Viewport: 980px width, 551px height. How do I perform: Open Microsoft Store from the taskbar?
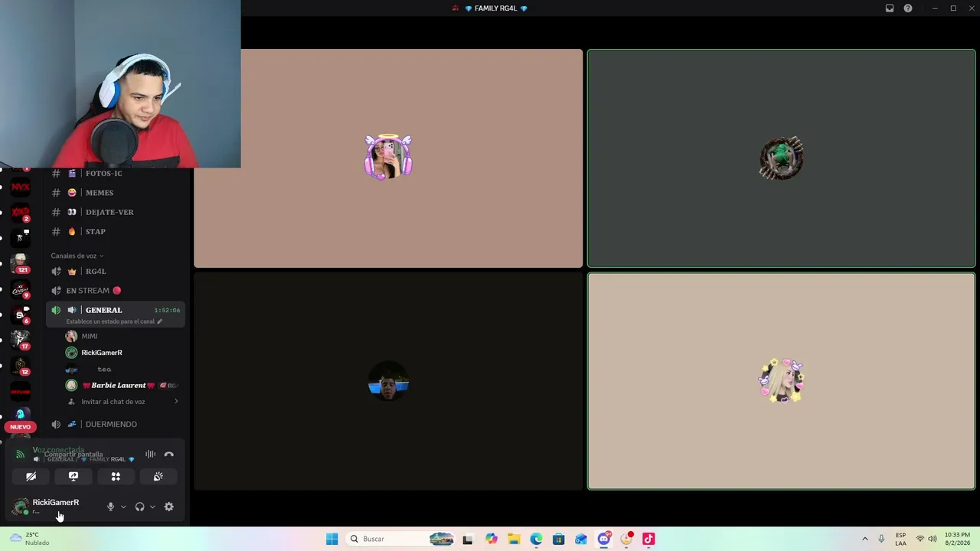click(558, 539)
